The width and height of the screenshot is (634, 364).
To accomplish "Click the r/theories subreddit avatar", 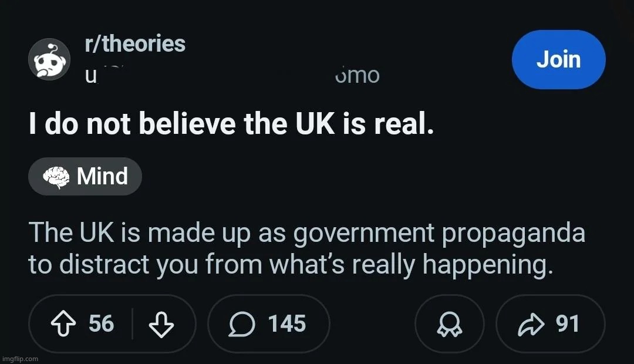I will pyautogui.click(x=49, y=60).
